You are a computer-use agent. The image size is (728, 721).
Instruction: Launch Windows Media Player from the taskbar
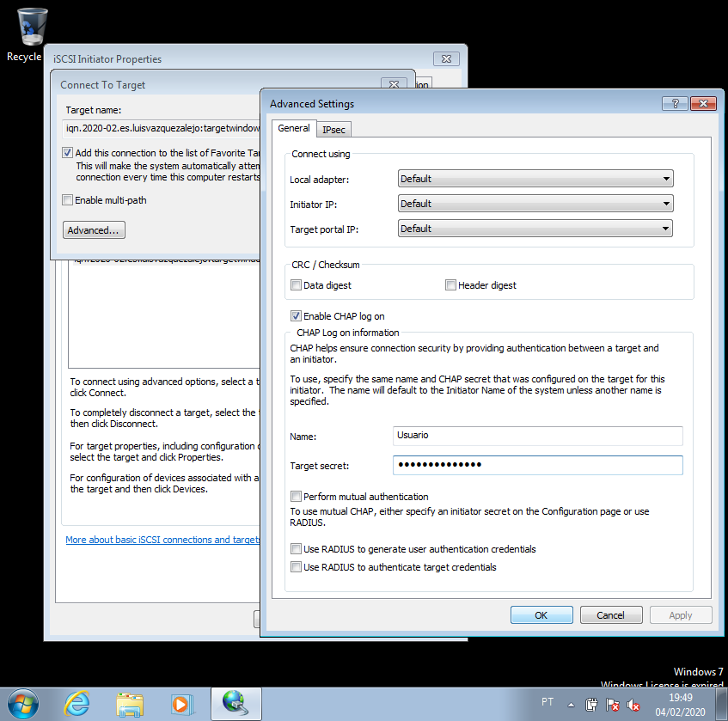coord(180,703)
